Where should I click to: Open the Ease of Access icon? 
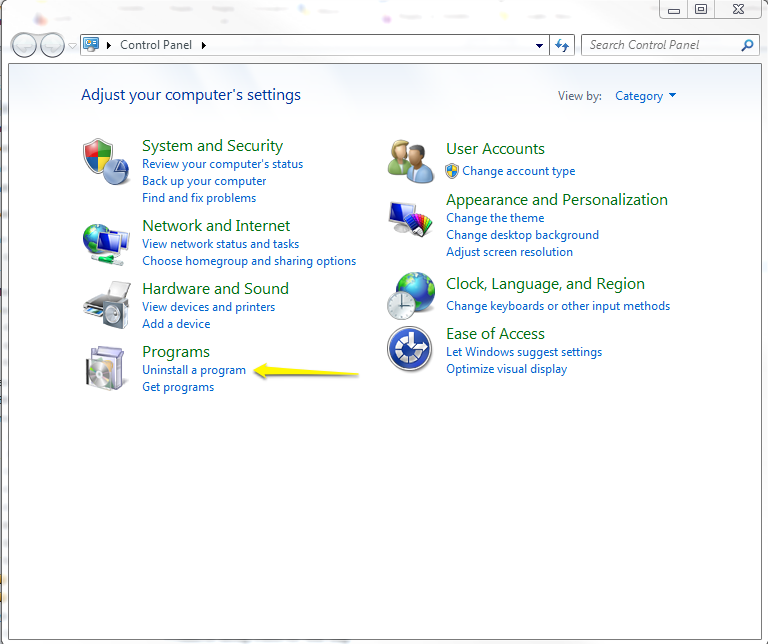tap(409, 349)
